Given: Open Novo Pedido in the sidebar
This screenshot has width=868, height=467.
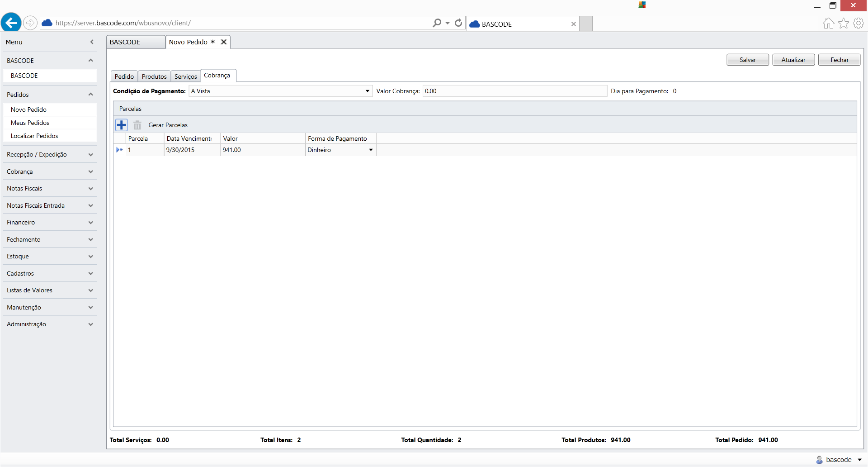Looking at the screenshot, I should pyautogui.click(x=50, y=110).
